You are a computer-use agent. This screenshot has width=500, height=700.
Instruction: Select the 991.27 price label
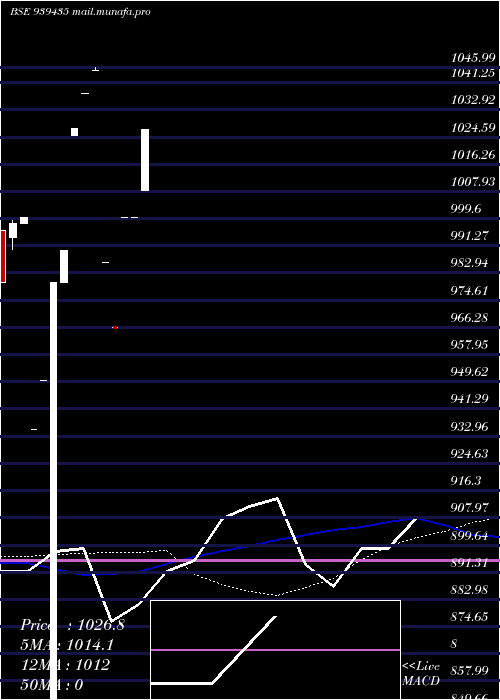click(469, 236)
